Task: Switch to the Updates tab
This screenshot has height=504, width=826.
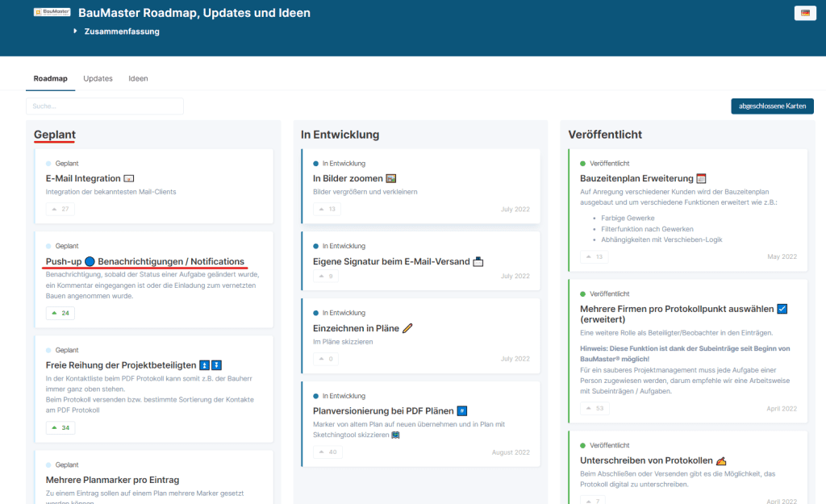Action: coord(98,78)
